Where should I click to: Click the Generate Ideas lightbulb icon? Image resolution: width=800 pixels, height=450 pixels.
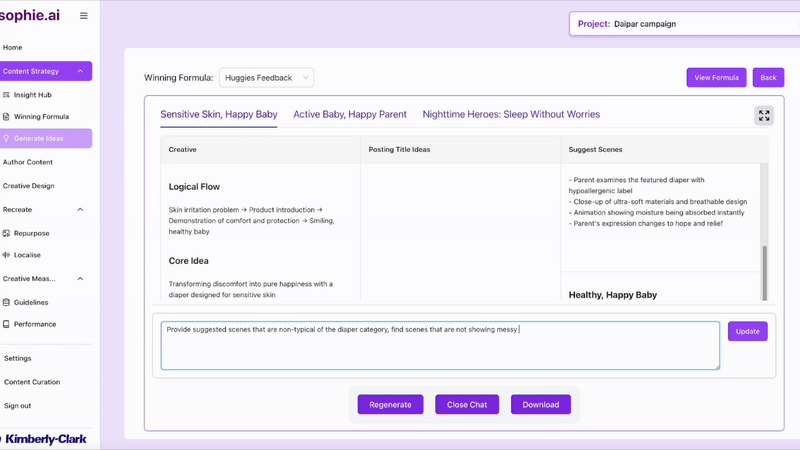[6, 138]
